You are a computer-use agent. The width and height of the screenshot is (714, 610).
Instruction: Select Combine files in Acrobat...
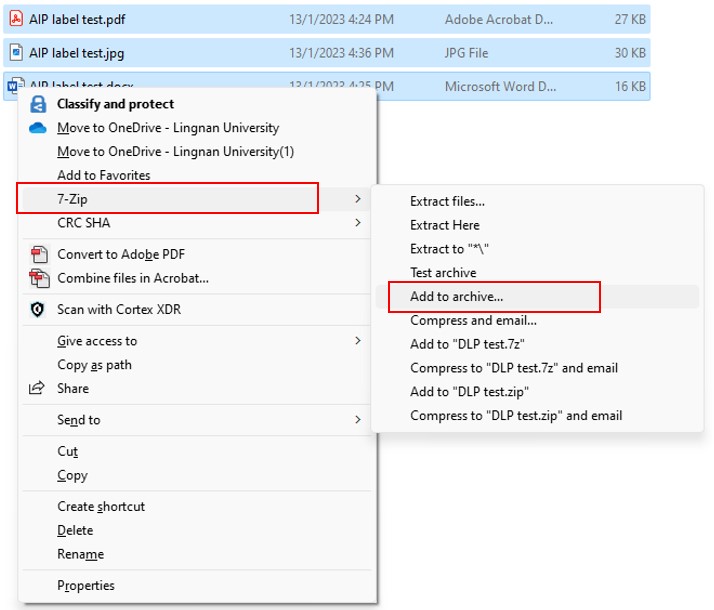click(133, 278)
